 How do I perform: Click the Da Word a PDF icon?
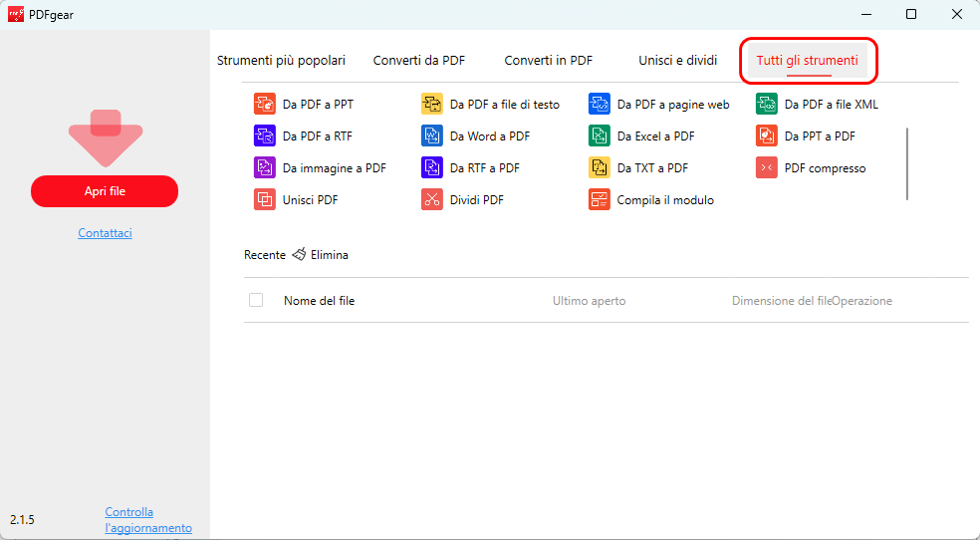(x=432, y=136)
